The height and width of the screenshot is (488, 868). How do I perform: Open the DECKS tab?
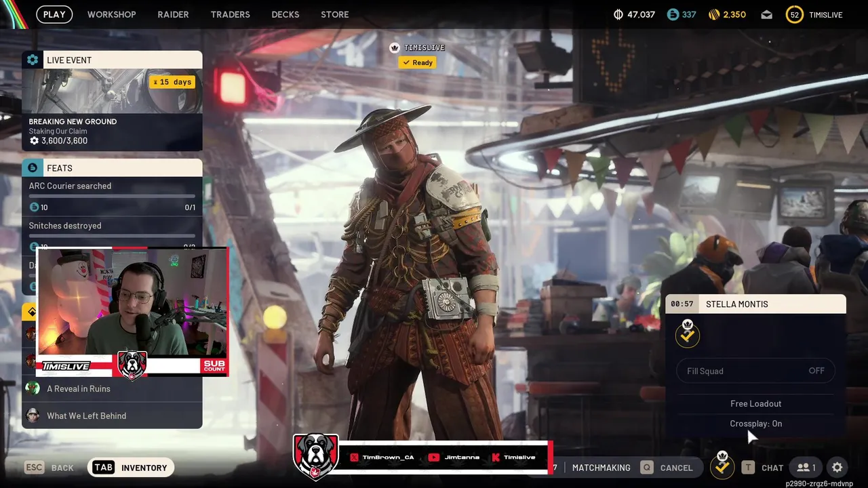(285, 14)
